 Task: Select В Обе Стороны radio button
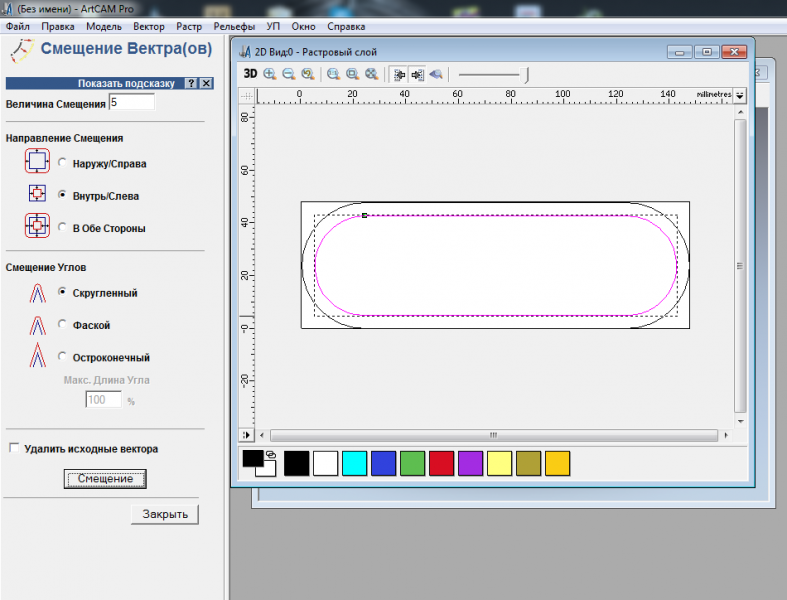(62, 227)
